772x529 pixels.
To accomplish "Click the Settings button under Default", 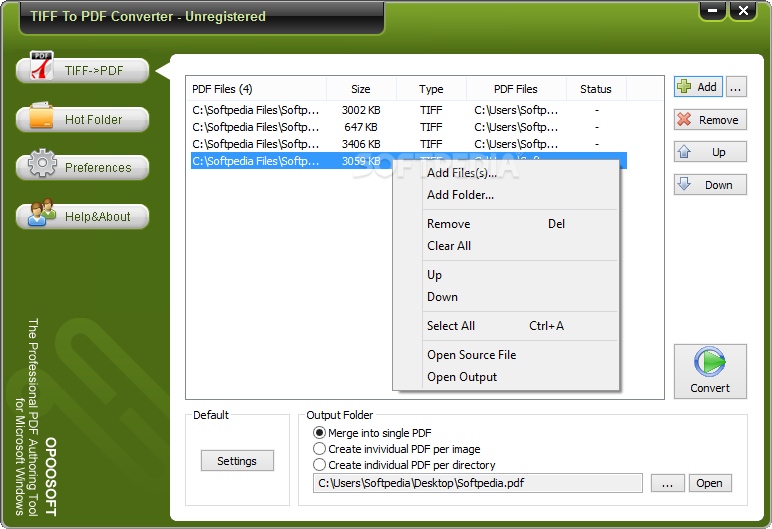I will pos(237,461).
